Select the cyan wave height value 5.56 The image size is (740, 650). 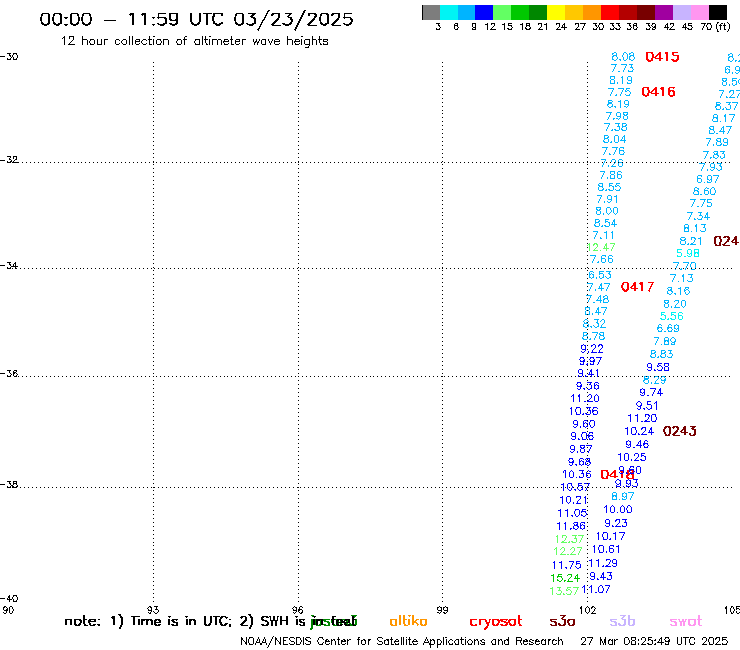click(x=672, y=316)
